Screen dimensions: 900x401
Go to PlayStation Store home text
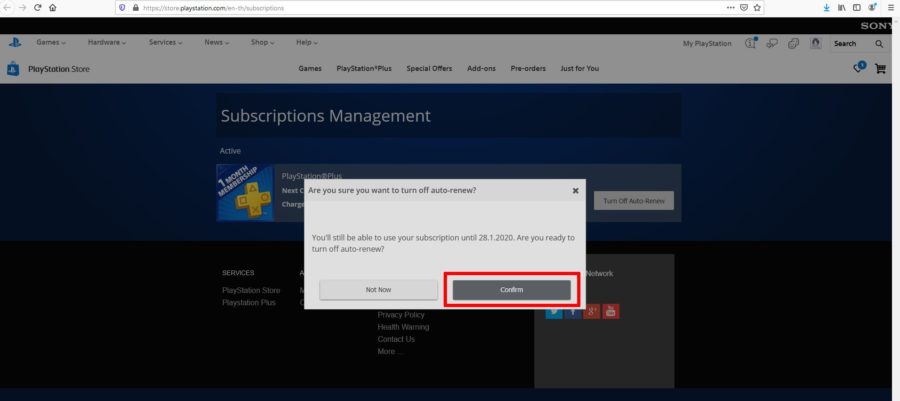point(59,69)
